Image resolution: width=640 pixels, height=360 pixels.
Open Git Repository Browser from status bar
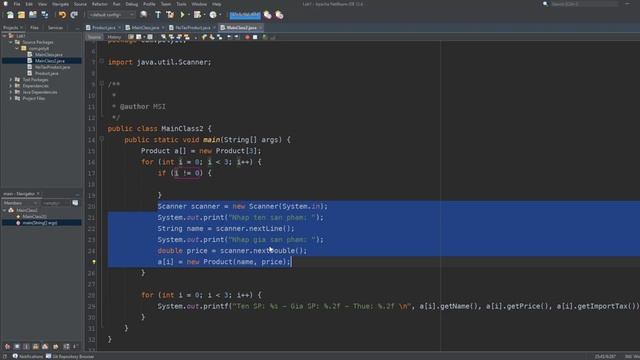[70, 356]
